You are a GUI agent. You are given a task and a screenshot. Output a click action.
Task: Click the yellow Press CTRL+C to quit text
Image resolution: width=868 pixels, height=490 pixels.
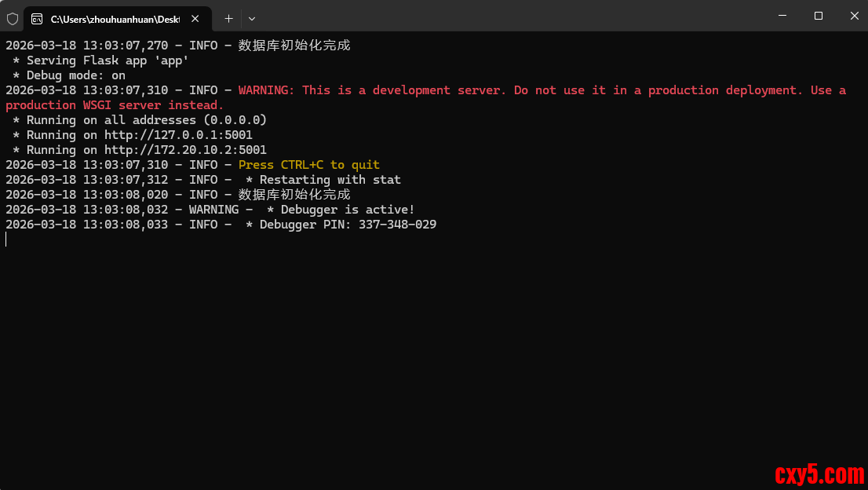pyautogui.click(x=308, y=165)
